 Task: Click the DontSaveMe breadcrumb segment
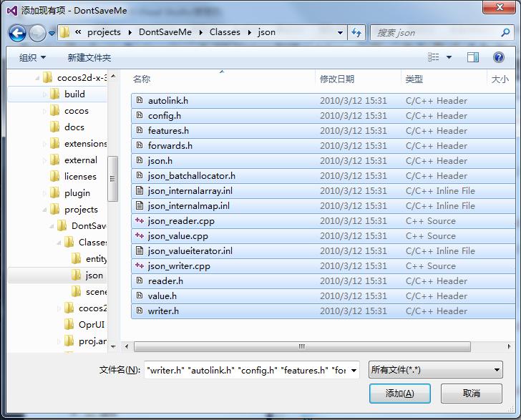coord(165,32)
